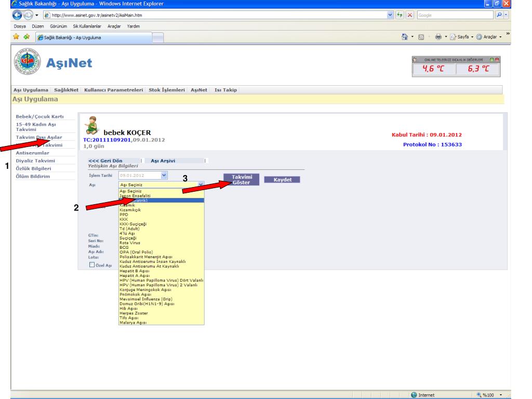This screenshot has height=399, width=532.
Task: Expand the address bar URL dropdown
Action: pos(390,15)
